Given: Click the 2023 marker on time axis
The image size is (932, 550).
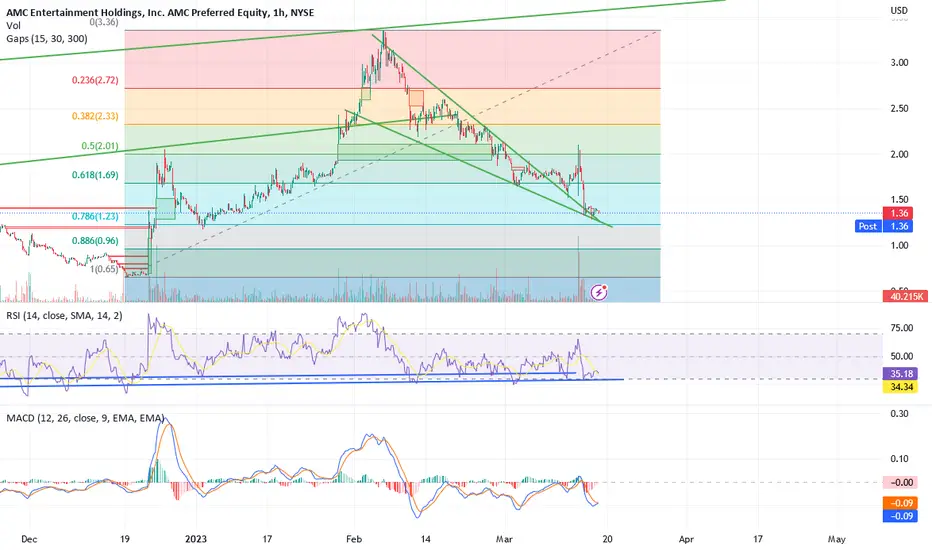Looking at the screenshot, I should pos(196,539).
